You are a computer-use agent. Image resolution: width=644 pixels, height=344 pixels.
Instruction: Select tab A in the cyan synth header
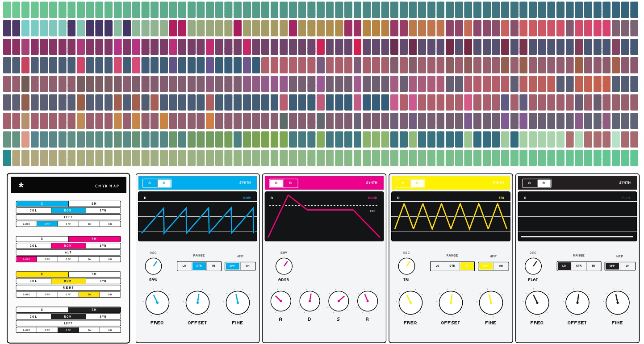coord(150,183)
